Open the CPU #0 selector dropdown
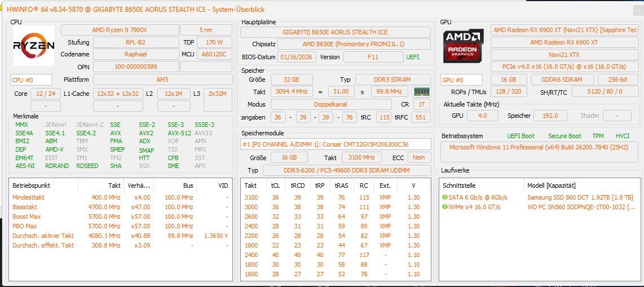The height and width of the screenshot is (287, 644). click(x=31, y=80)
